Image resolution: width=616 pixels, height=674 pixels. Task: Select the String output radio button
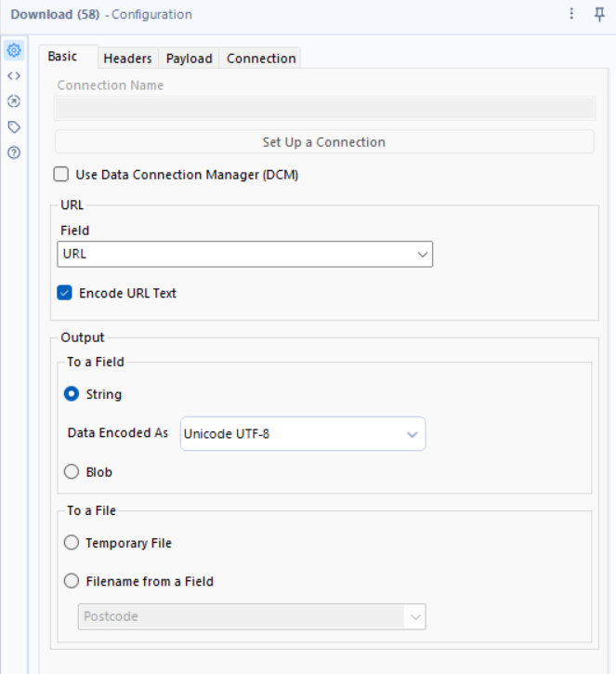tap(72, 394)
